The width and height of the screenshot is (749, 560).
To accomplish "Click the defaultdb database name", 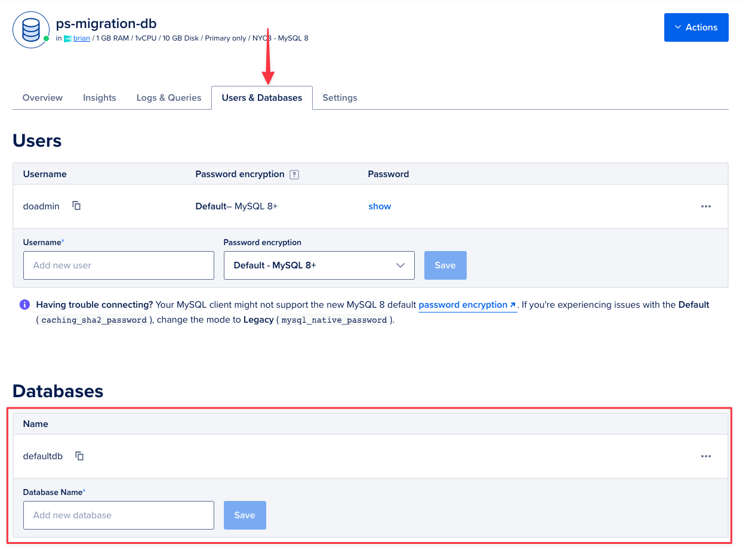I will (x=43, y=456).
